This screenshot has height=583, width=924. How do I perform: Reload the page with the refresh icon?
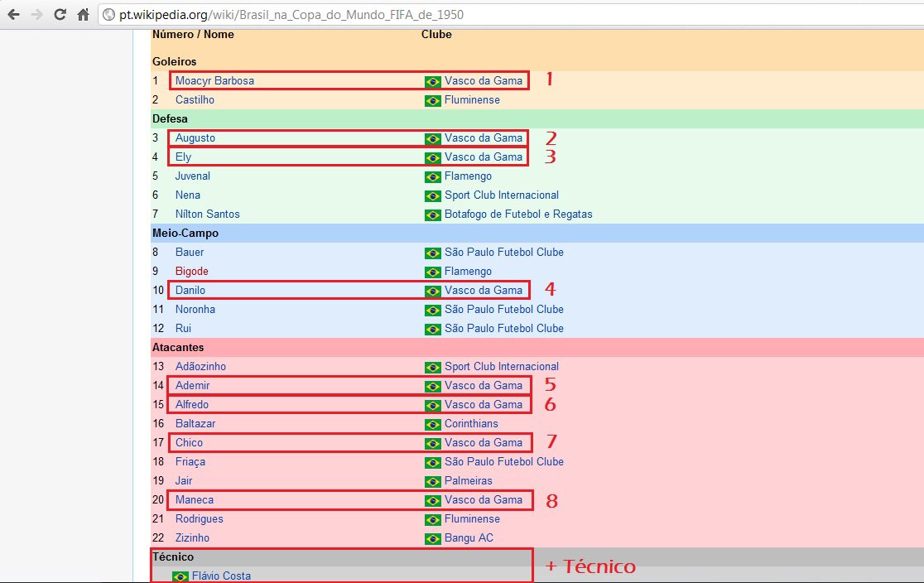click(x=60, y=14)
